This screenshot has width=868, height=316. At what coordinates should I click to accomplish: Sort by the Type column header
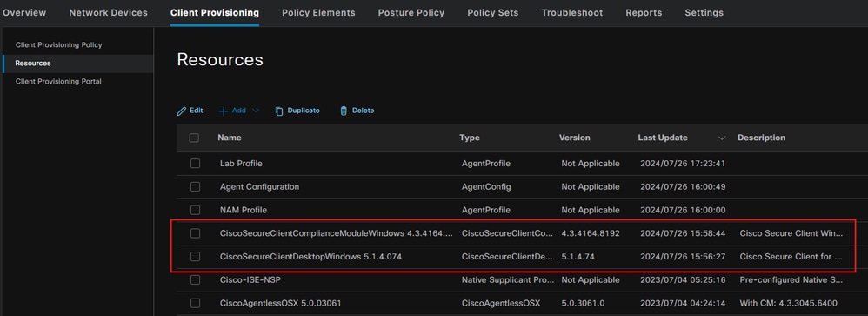point(470,138)
